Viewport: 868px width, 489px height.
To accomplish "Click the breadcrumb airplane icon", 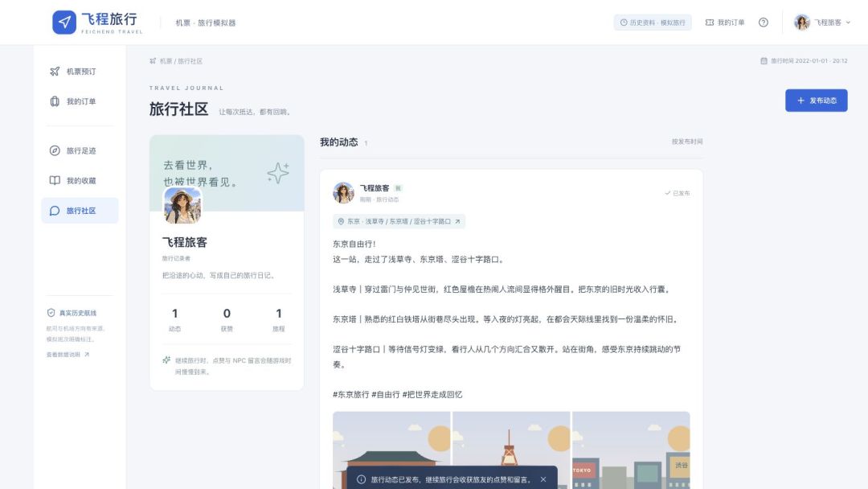I will [x=153, y=61].
